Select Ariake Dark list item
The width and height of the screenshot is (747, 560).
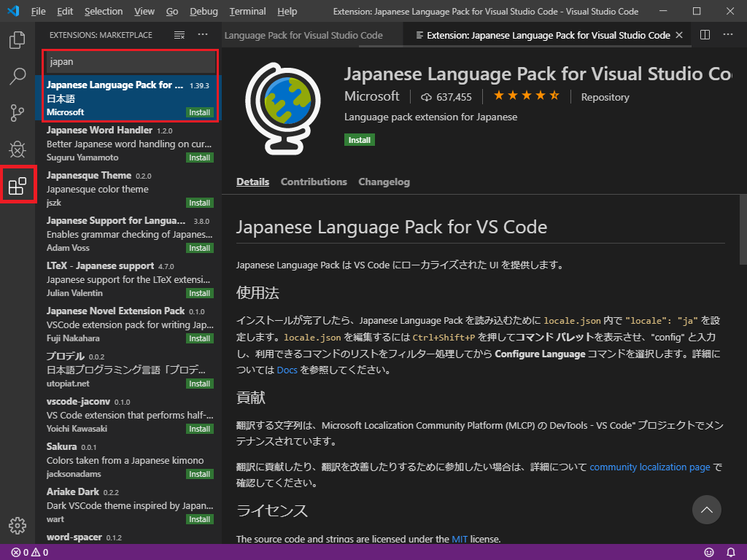[128, 505]
